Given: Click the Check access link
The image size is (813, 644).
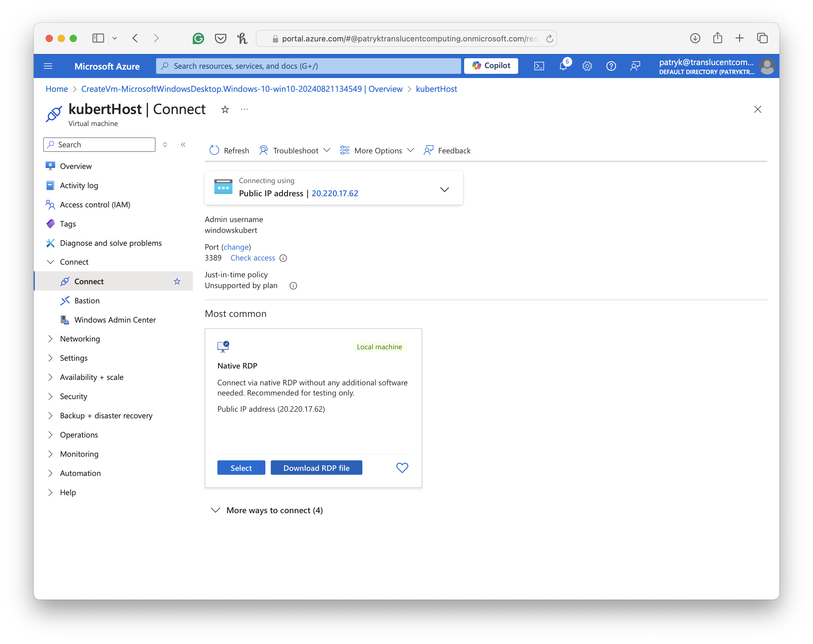Looking at the screenshot, I should pos(253,258).
